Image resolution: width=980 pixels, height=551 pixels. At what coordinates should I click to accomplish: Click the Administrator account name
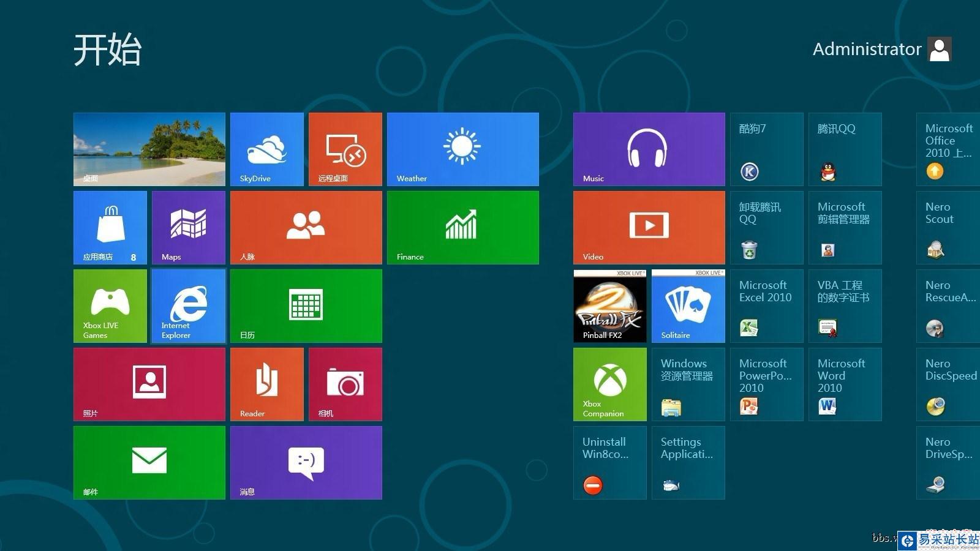click(867, 49)
